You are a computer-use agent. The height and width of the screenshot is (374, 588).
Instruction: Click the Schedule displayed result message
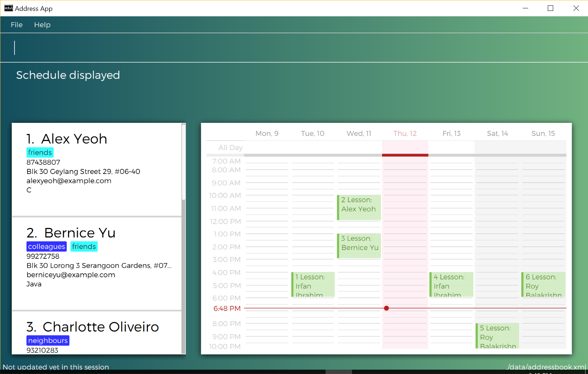[x=68, y=75]
